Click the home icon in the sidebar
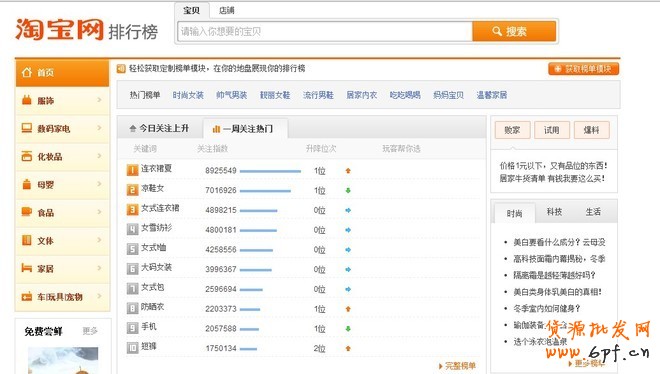Viewport: 660px width, 374px height. pos(27,72)
